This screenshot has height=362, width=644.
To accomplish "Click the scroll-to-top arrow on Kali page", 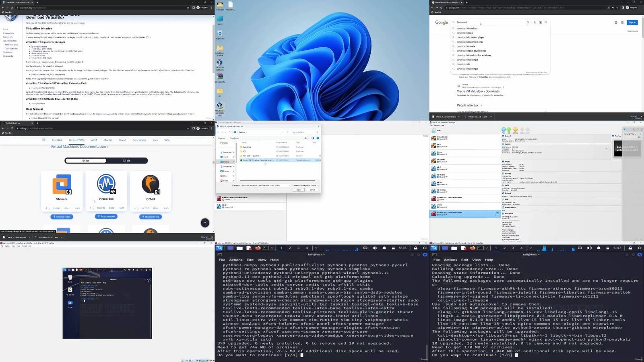I will click(205, 223).
